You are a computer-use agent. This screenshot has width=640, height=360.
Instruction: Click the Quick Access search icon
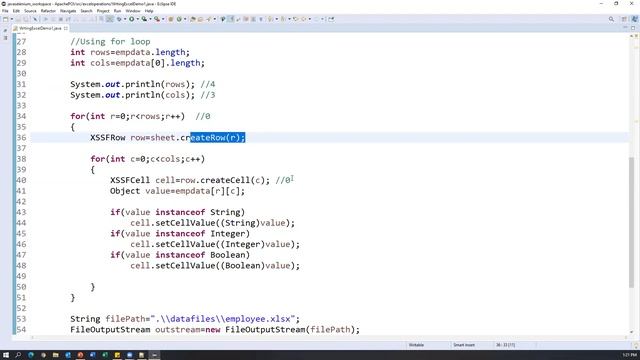[x=611, y=19]
